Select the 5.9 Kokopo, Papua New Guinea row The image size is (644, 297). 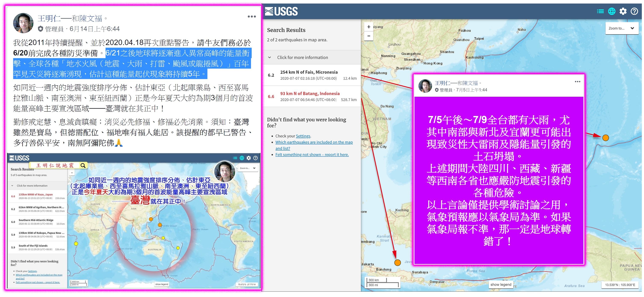pos(37,234)
